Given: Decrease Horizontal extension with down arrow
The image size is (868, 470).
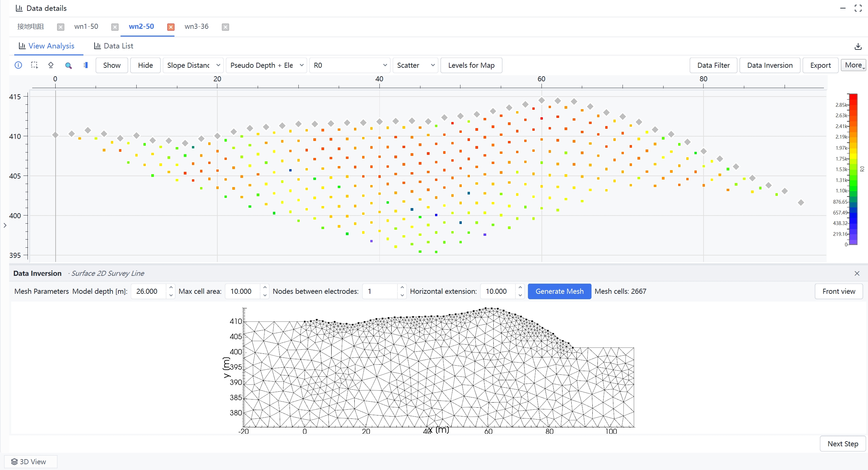Looking at the screenshot, I should 520,295.
